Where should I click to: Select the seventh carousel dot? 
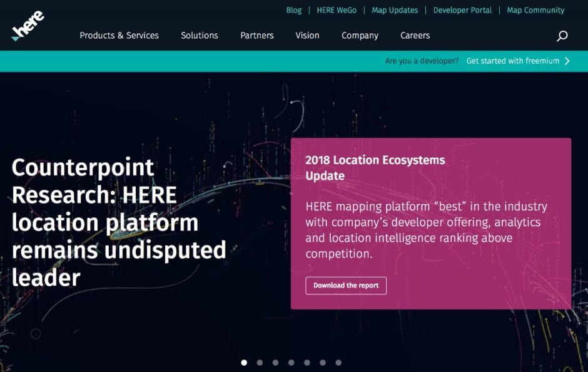point(338,363)
